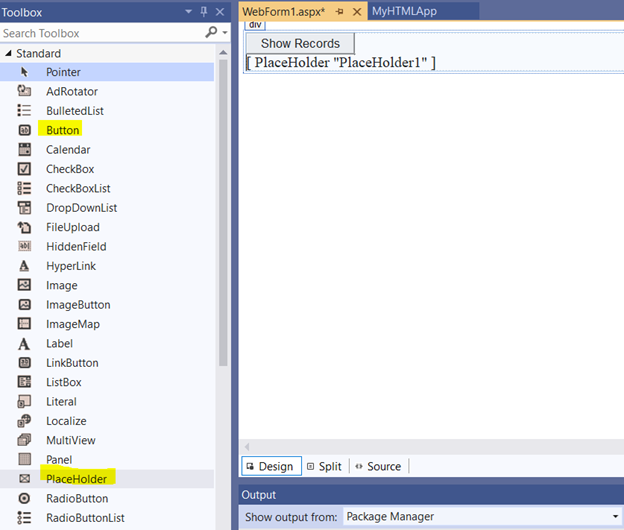Click the Literal label in Toolbox
Screen dimensions: 624x530
tap(61, 401)
